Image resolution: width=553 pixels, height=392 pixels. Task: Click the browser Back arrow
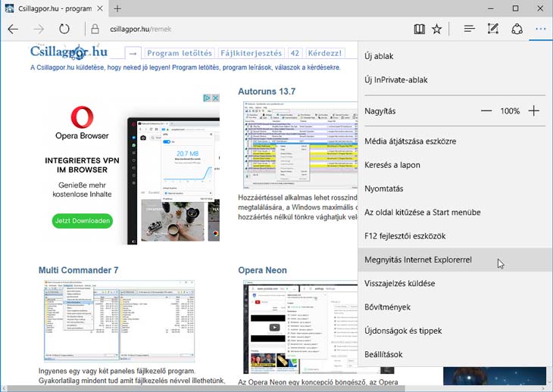(x=13, y=30)
